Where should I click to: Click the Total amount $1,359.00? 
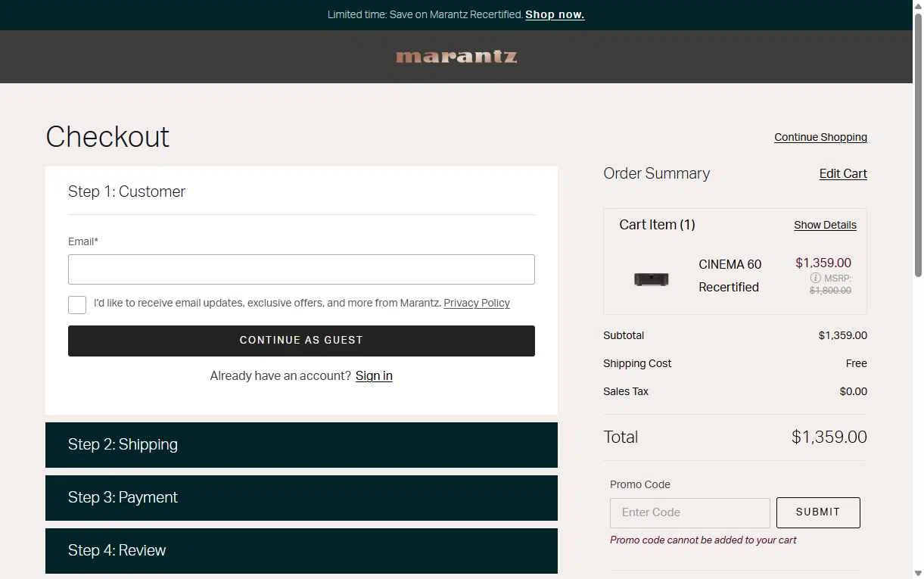click(x=829, y=437)
